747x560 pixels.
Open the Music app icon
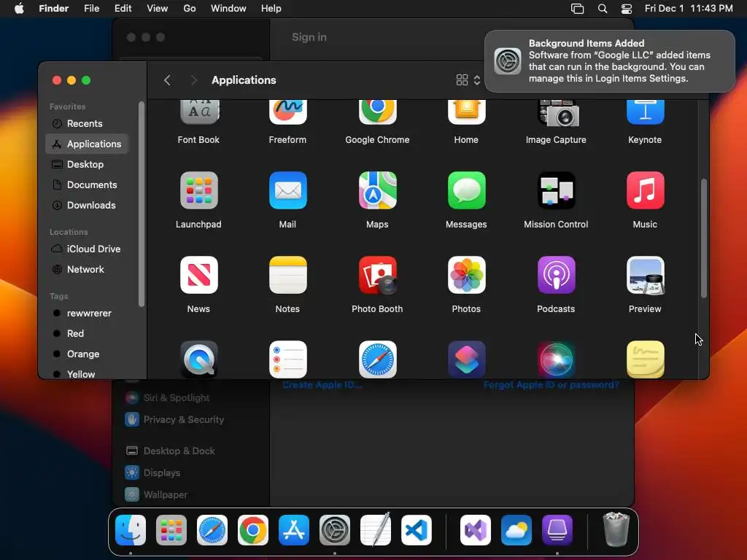(x=645, y=190)
